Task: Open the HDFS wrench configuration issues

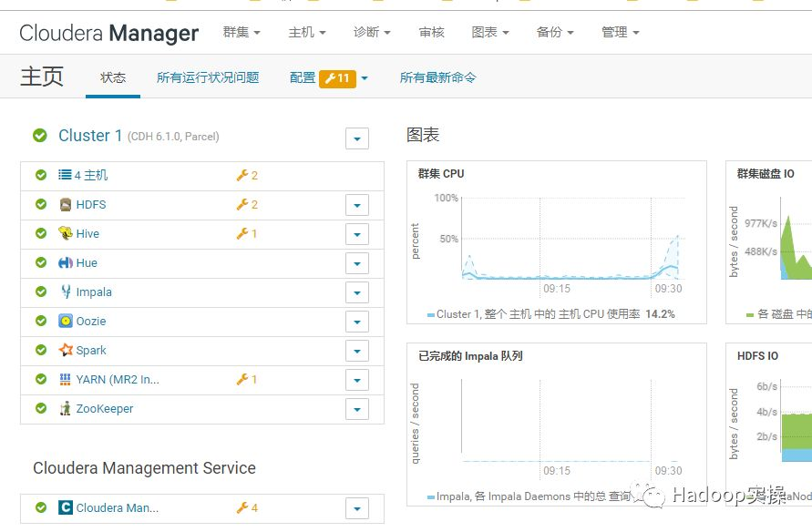Action: (247, 204)
